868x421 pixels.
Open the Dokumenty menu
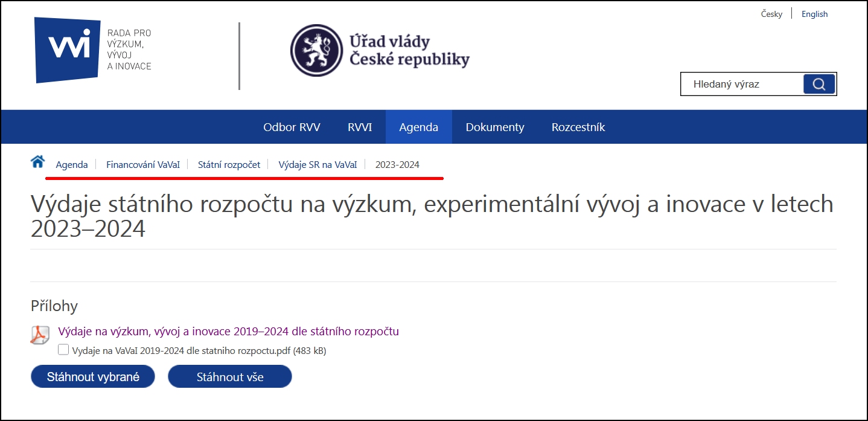pos(495,127)
